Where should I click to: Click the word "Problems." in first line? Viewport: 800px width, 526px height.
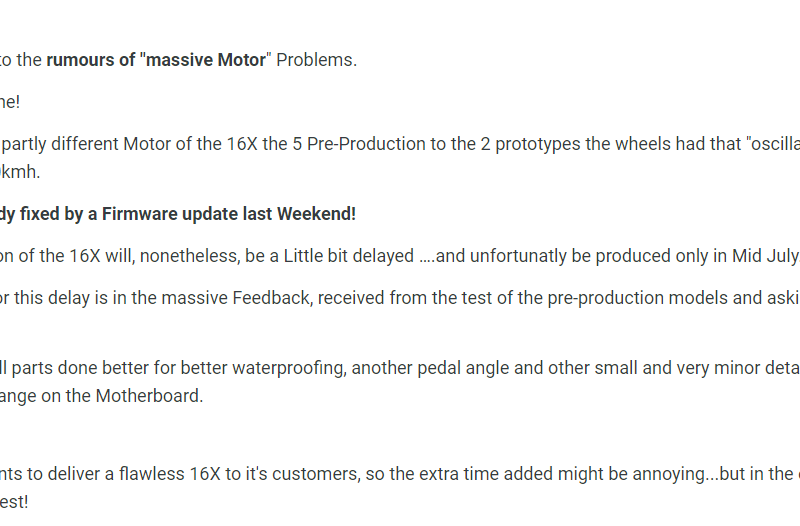(x=316, y=60)
